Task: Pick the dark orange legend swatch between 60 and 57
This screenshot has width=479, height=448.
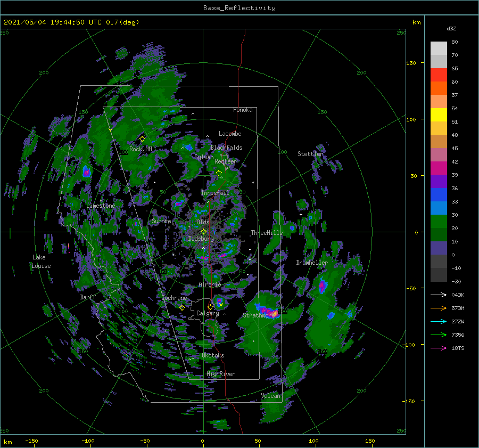Action: tap(439, 88)
